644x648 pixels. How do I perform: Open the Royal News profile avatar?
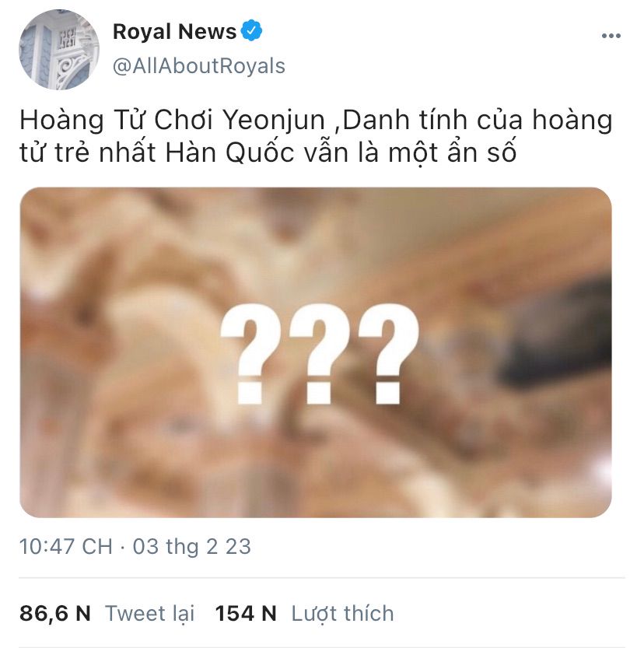(x=59, y=49)
